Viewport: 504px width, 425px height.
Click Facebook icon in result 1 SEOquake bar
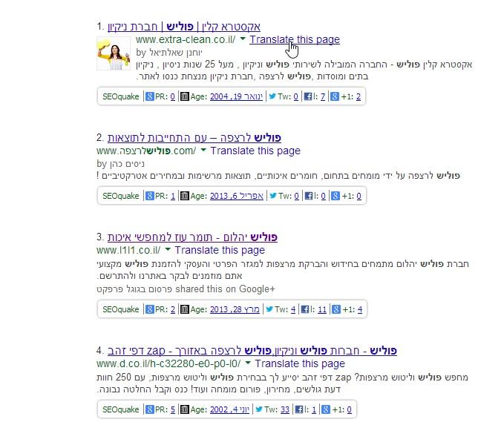(308, 96)
